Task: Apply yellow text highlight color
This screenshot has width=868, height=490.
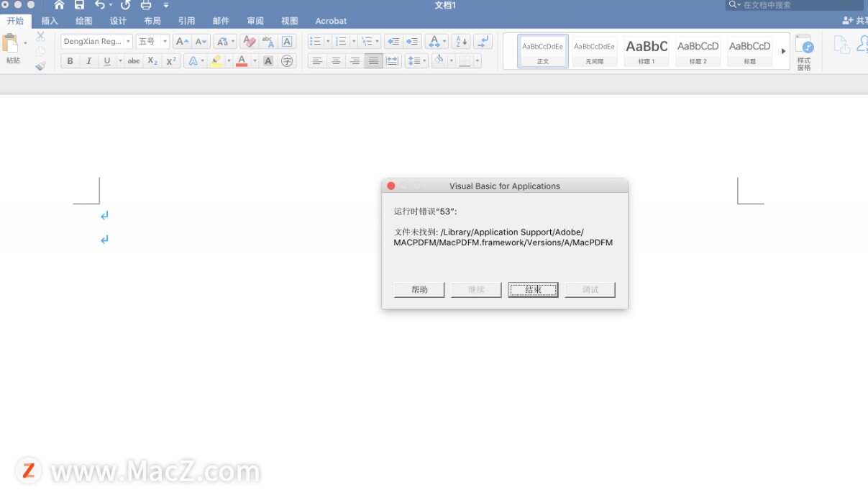Action: 216,61
